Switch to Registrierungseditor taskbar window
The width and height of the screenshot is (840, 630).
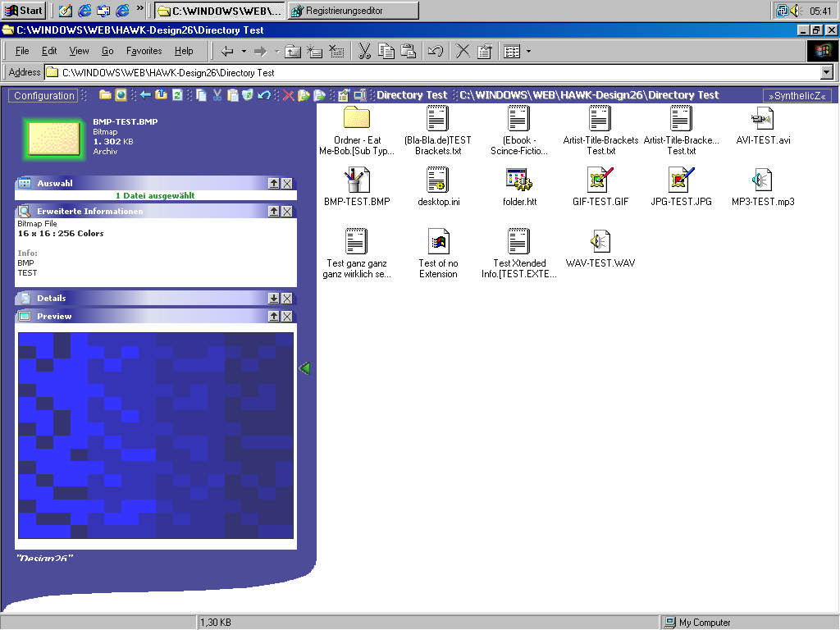(x=354, y=10)
